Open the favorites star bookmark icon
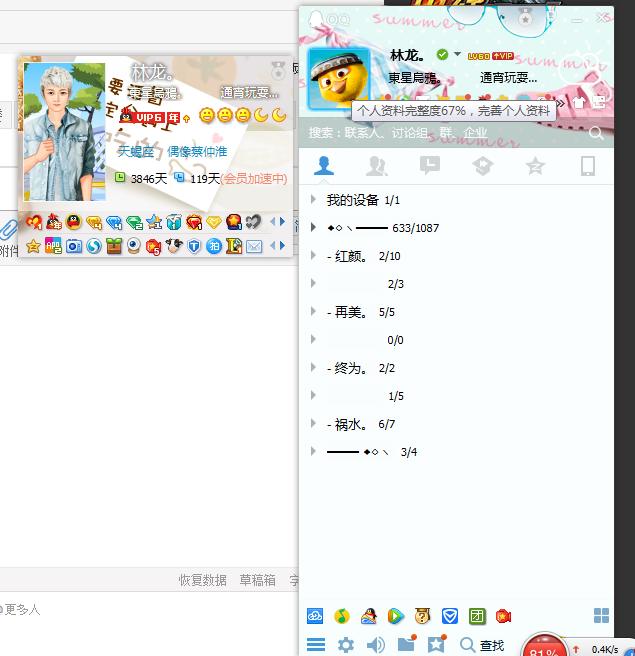The height and width of the screenshot is (656, 635). [437, 643]
